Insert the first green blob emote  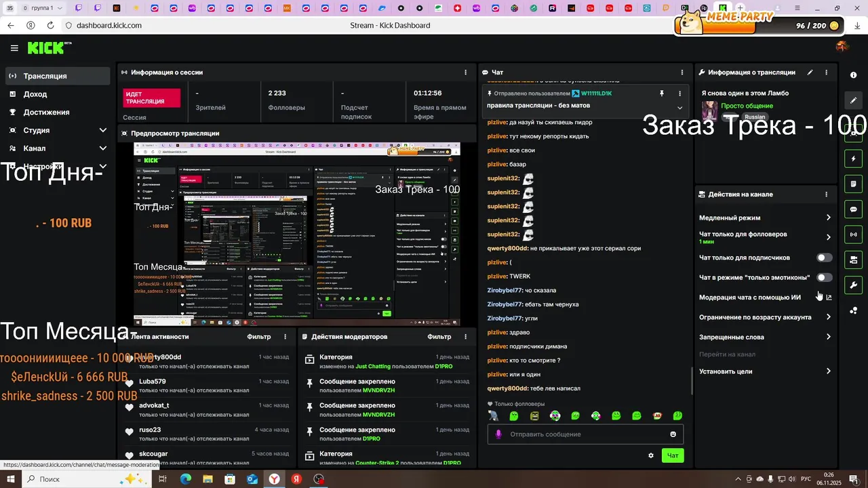[514, 415]
